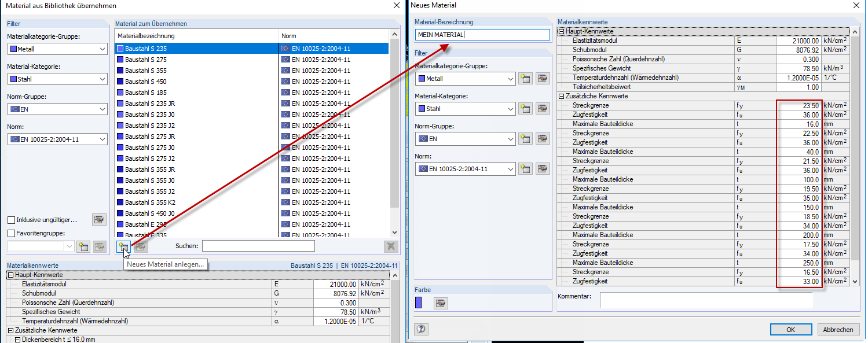Toggle the Favoritengruppe checkbox
The height and width of the screenshot is (343, 868).
click(x=11, y=233)
